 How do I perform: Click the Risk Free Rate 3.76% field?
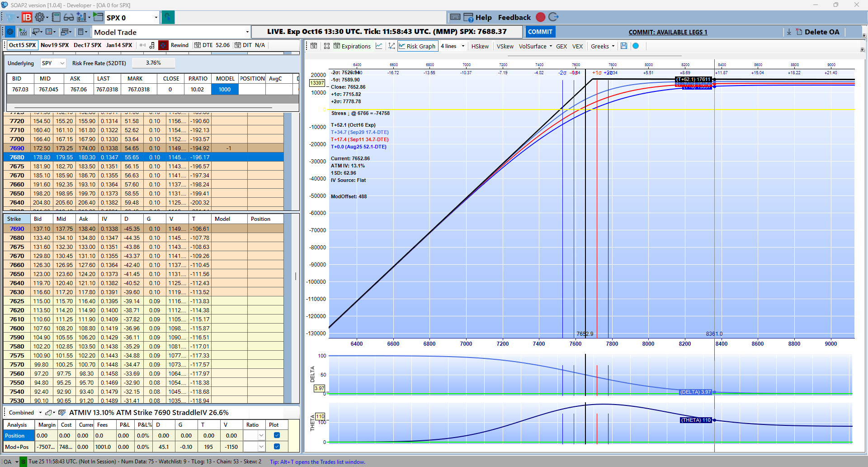pos(153,63)
